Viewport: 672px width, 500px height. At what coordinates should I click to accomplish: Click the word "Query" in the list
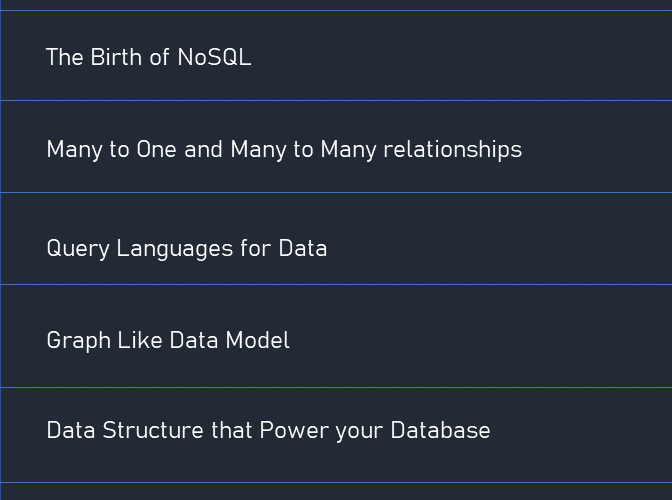pos(78,249)
